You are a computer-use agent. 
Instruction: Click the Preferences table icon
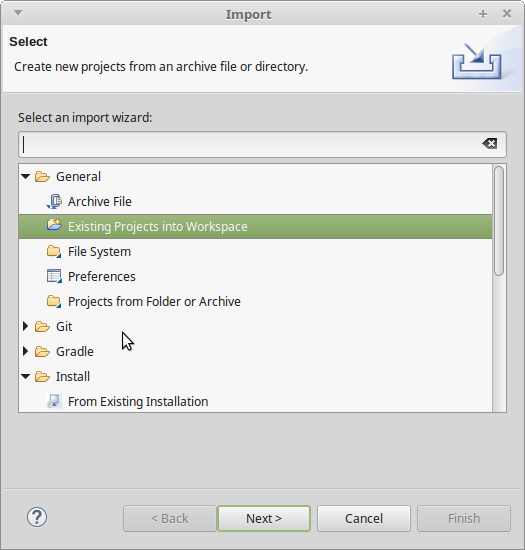click(54, 276)
